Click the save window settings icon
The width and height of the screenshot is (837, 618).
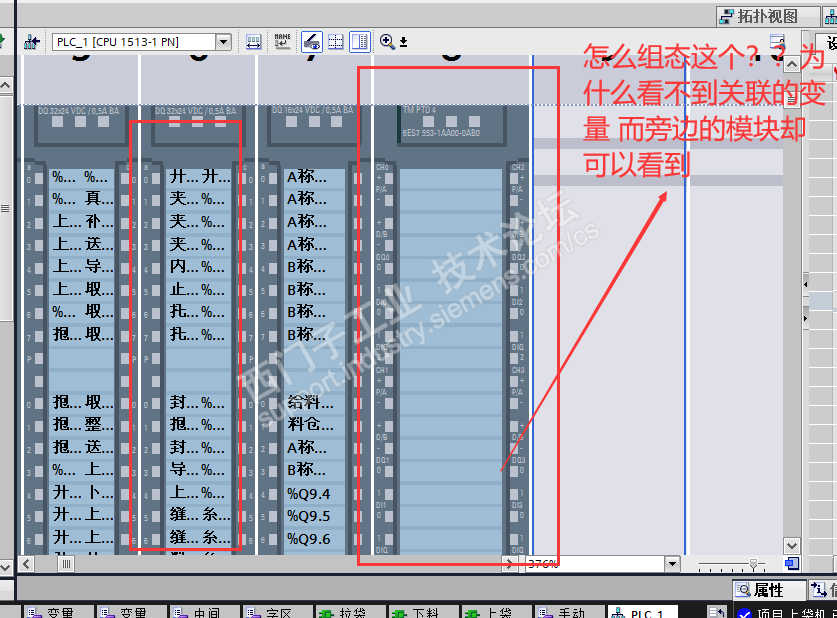[x=777, y=41]
